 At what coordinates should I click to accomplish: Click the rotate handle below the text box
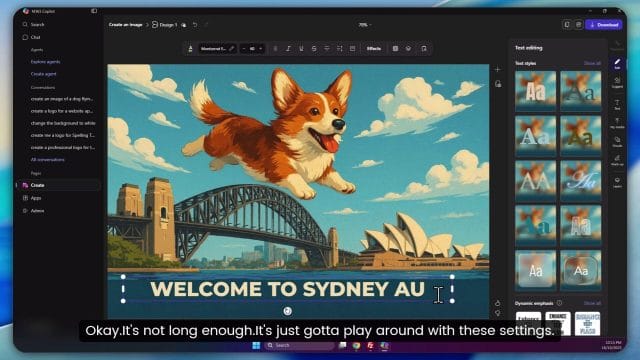click(288, 311)
